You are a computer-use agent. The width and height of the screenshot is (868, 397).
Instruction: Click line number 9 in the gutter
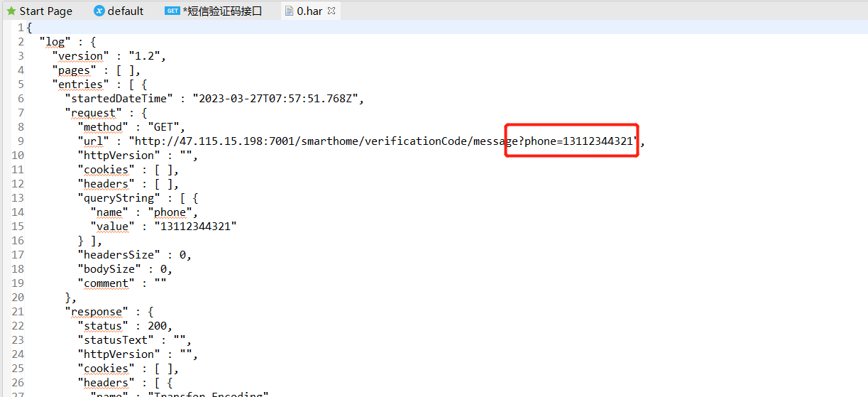tap(21, 141)
